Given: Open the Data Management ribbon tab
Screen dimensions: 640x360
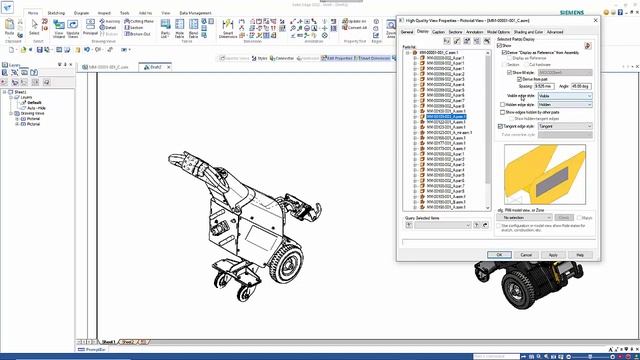Looking at the screenshot, I should [x=195, y=13].
